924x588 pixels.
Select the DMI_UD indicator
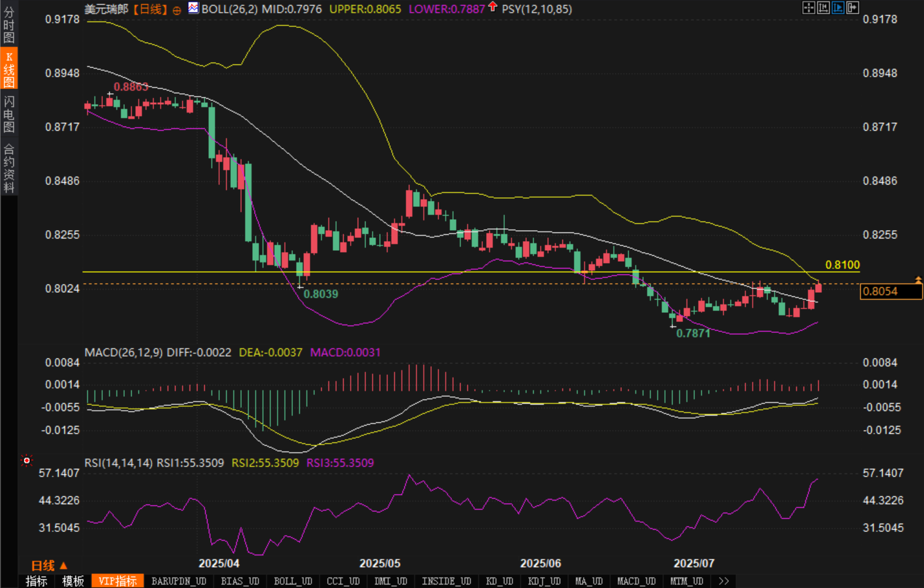point(390,581)
